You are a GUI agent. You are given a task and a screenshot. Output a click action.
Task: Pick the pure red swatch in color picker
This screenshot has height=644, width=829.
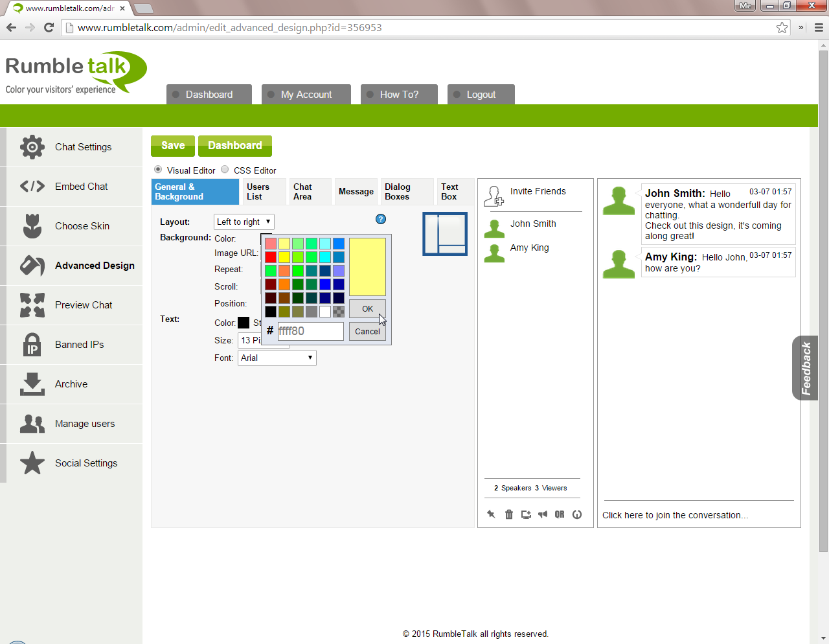click(x=271, y=257)
